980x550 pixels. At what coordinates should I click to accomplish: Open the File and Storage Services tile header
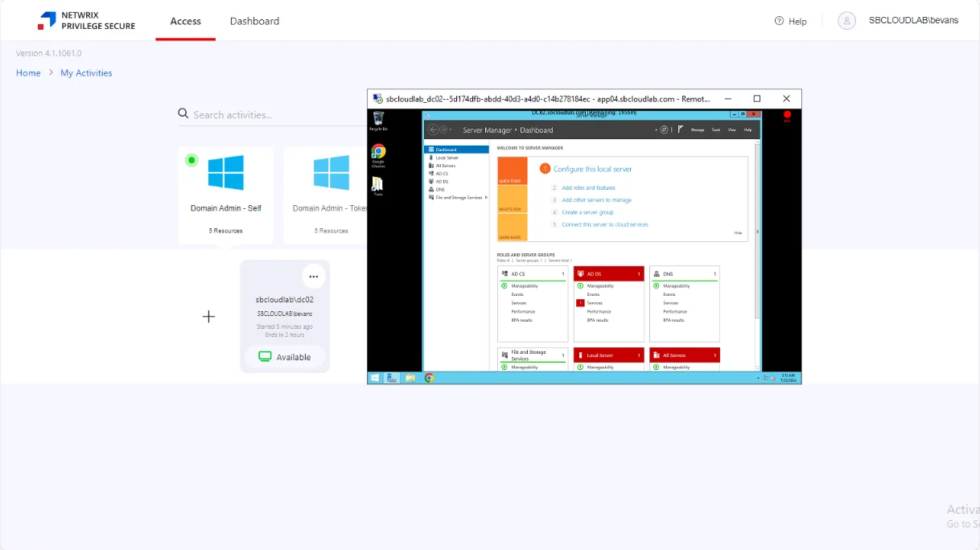pyautogui.click(x=533, y=355)
